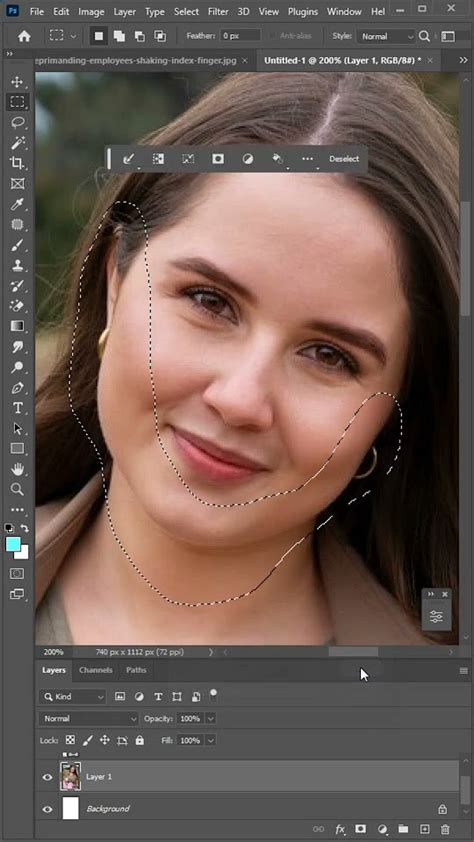
Task: Select the Pen tool
Action: (x=17, y=388)
